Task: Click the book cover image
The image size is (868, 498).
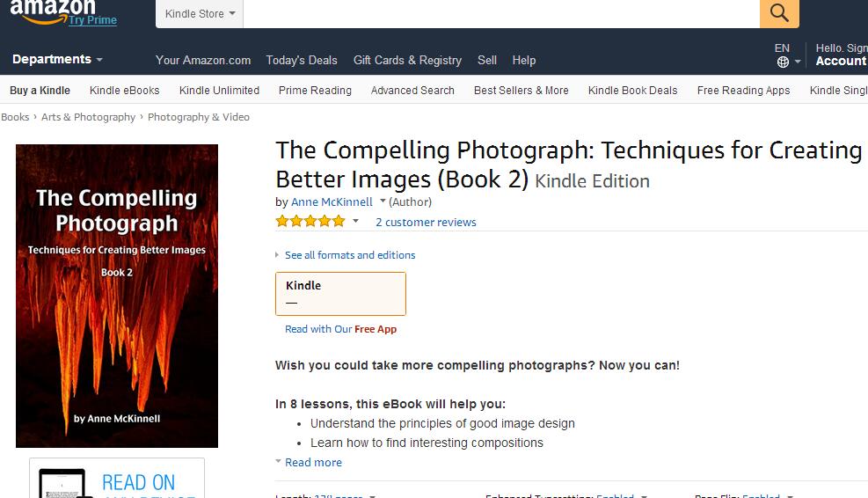Action: click(117, 296)
